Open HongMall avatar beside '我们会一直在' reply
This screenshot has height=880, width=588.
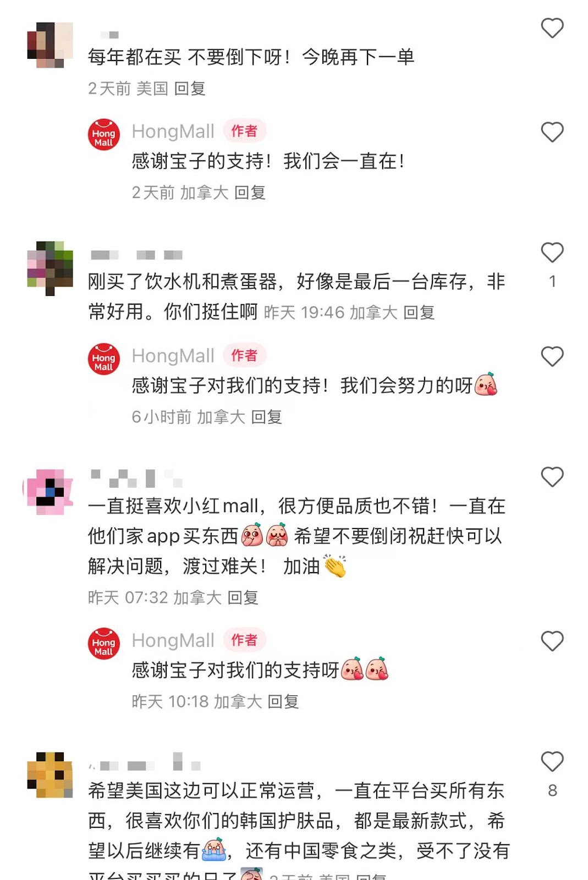pos(104,135)
